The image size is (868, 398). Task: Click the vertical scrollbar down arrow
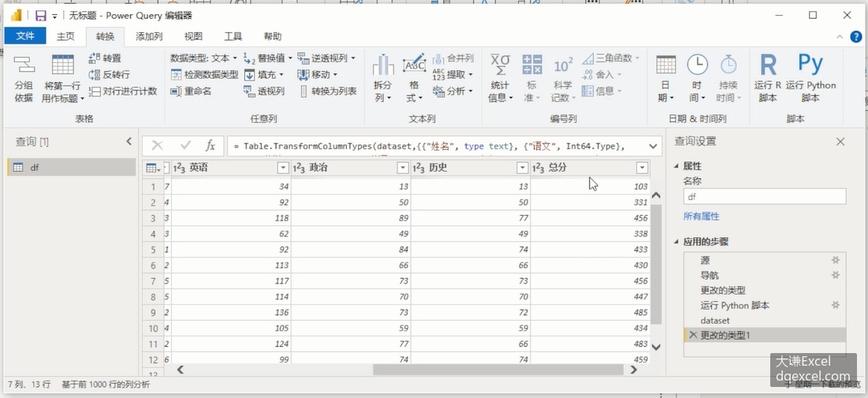click(656, 347)
